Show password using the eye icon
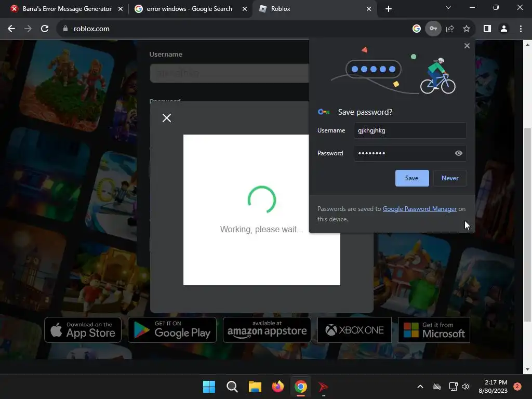 tap(458, 153)
